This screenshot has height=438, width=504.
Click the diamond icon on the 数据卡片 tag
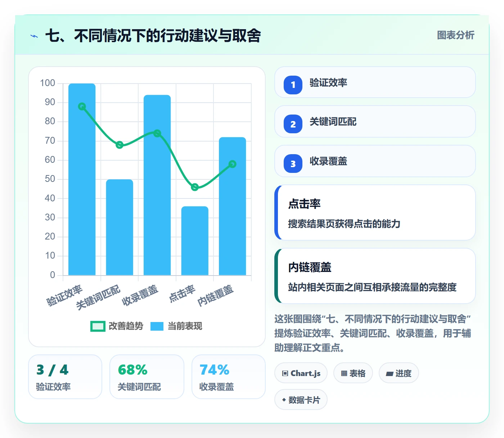284,400
